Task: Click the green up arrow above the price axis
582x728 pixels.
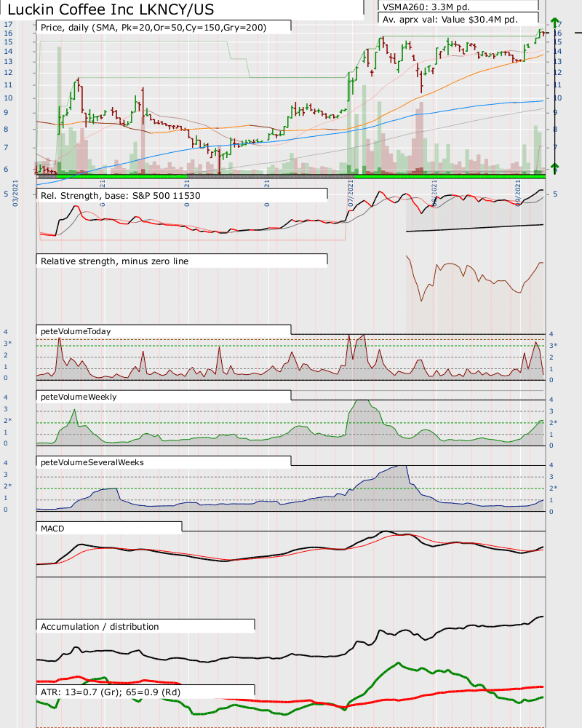Action: (555, 22)
